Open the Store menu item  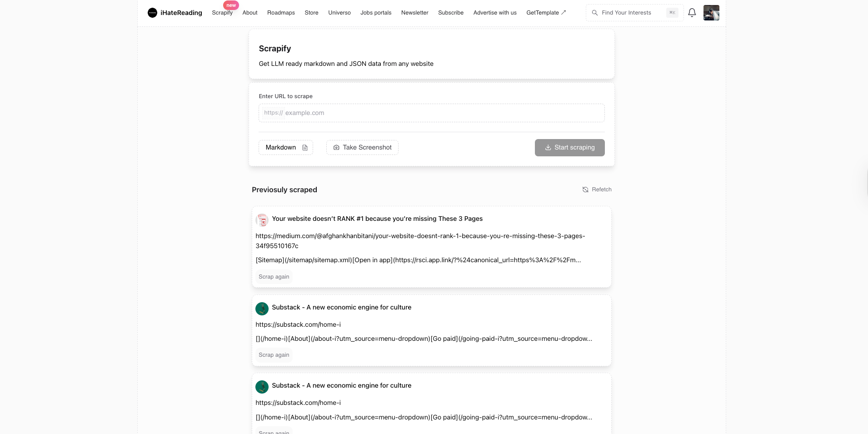pyautogui.click(x=311, y=13)
